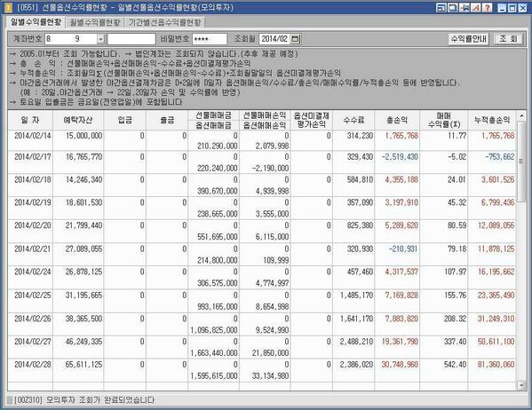532x410 pixels.
Task: Click the monitor-shaped icon in the title bar
Action: pos(452,8)
